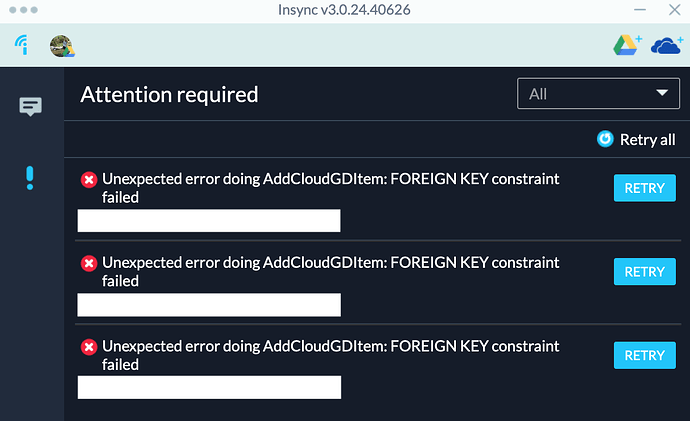Open the feed messages sidebar icon
The image size is (690, 421).
(x=30, y=106)
